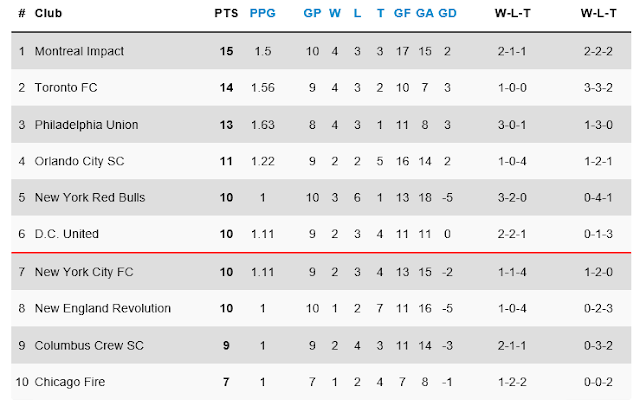Click the L losses column header
This screenshot has width=640, height=406.
357,13
